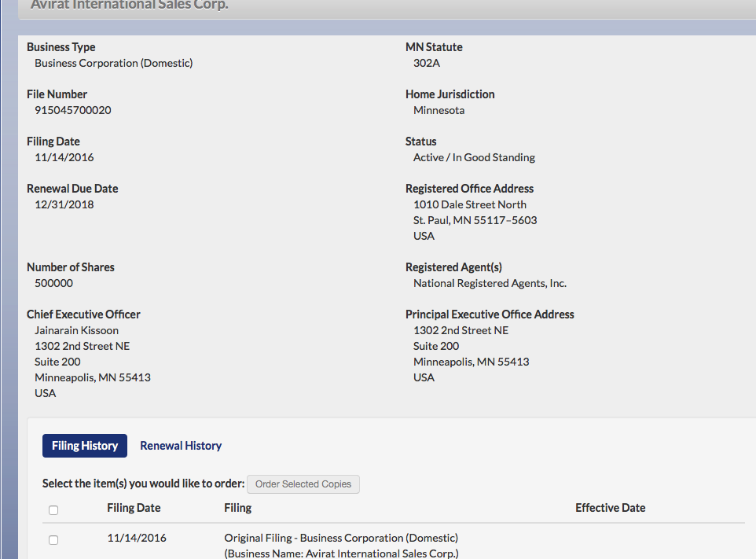Click the file number 915045700020
The image size is (756, 559).
pos(73,110)
